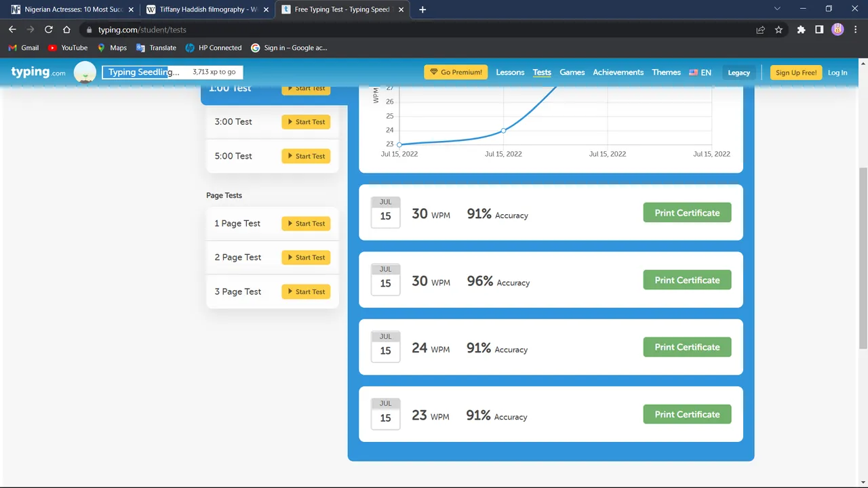Close the Nigerian Actresses tab
Screen dimensions: 868x488
131,9
